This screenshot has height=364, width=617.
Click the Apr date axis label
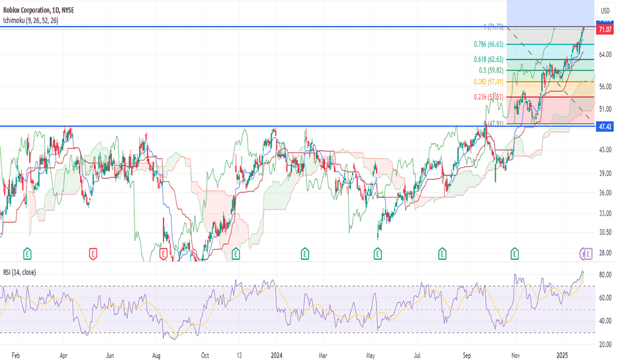[64, 355]
